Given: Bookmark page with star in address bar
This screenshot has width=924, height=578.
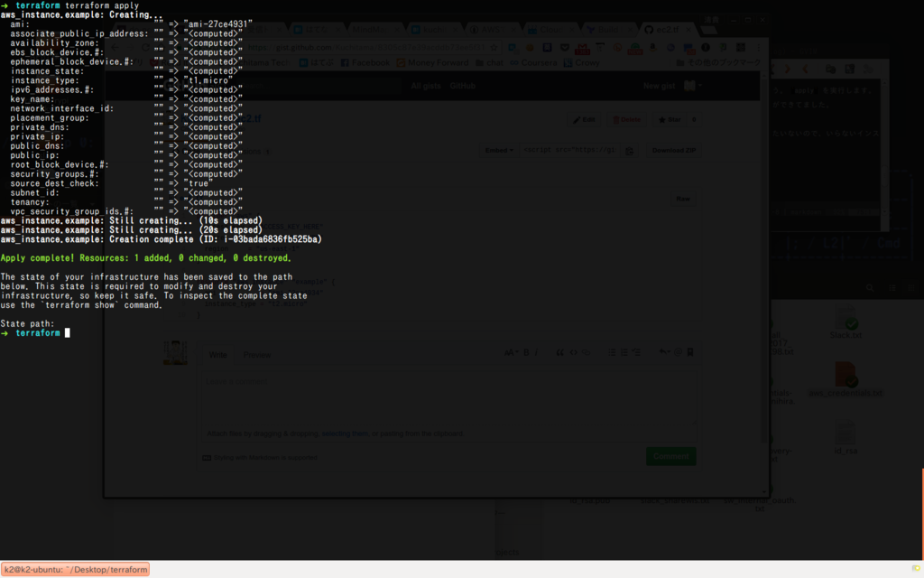Looking at the screenshot, I should (494, 48).
